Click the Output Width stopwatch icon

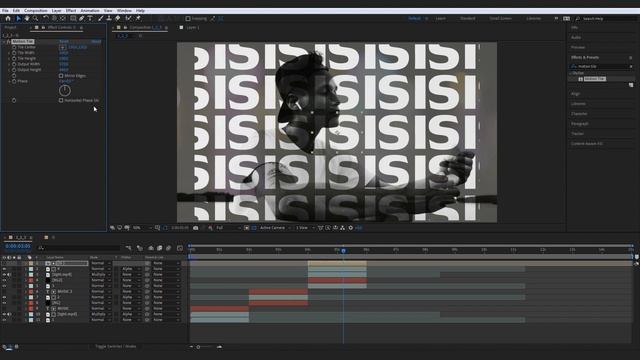(x=14, y=64)
